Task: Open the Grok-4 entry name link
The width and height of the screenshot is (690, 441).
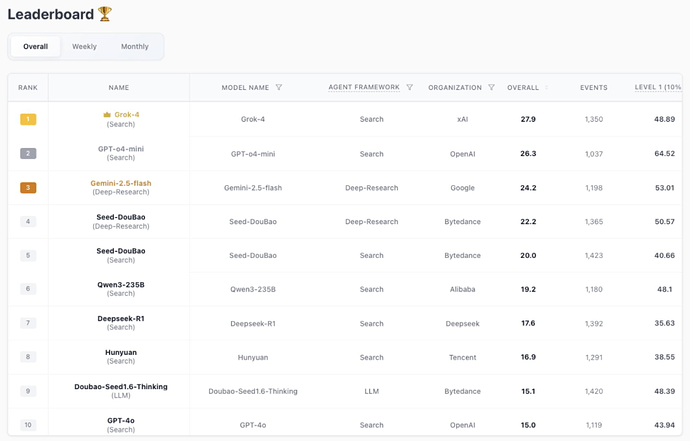Action: [x=126, y=115]
